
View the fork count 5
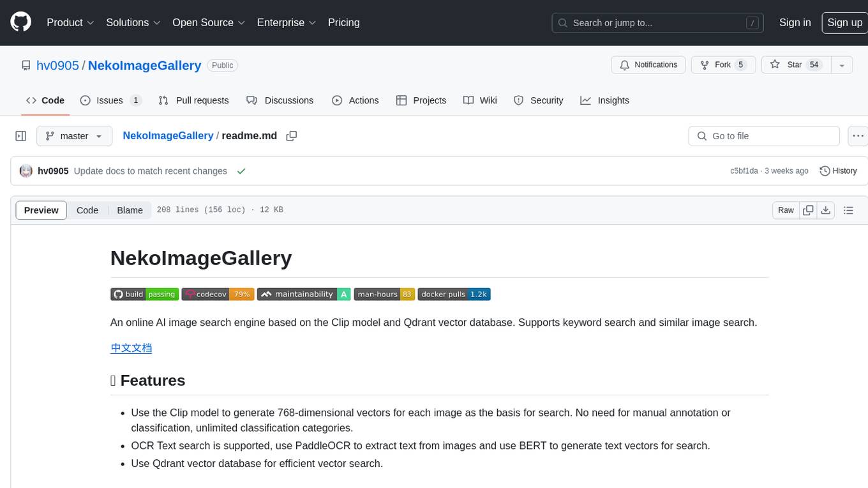(740, 65)
